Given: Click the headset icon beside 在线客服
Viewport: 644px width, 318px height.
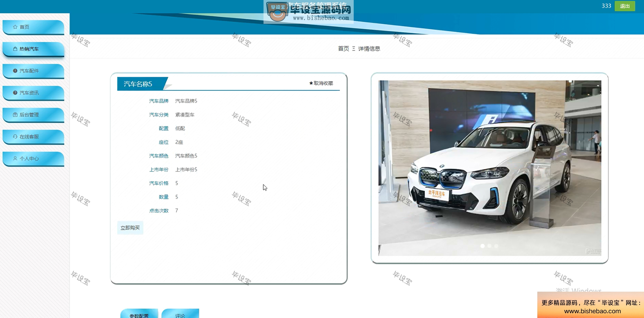Looking at the screenshot, I should (x=15, y=137).
